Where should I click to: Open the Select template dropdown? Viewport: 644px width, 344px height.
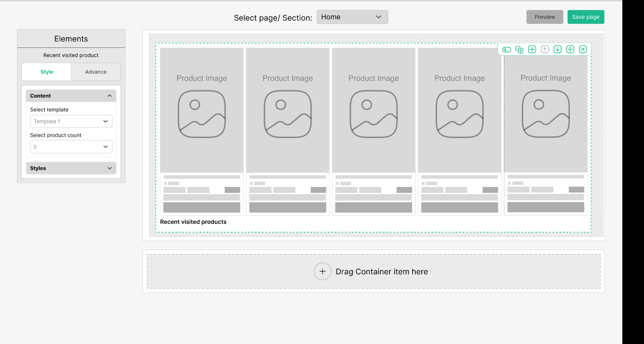(x=71, y=121)
